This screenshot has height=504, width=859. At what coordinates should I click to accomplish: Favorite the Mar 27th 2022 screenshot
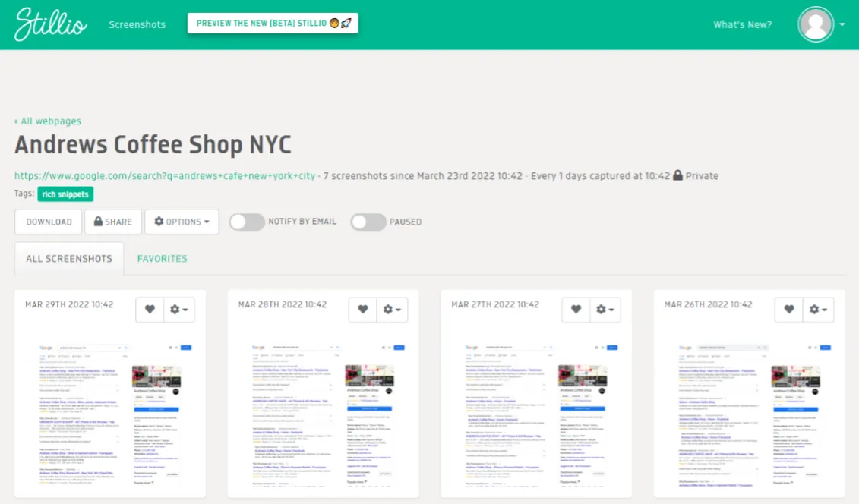[576, 309]
